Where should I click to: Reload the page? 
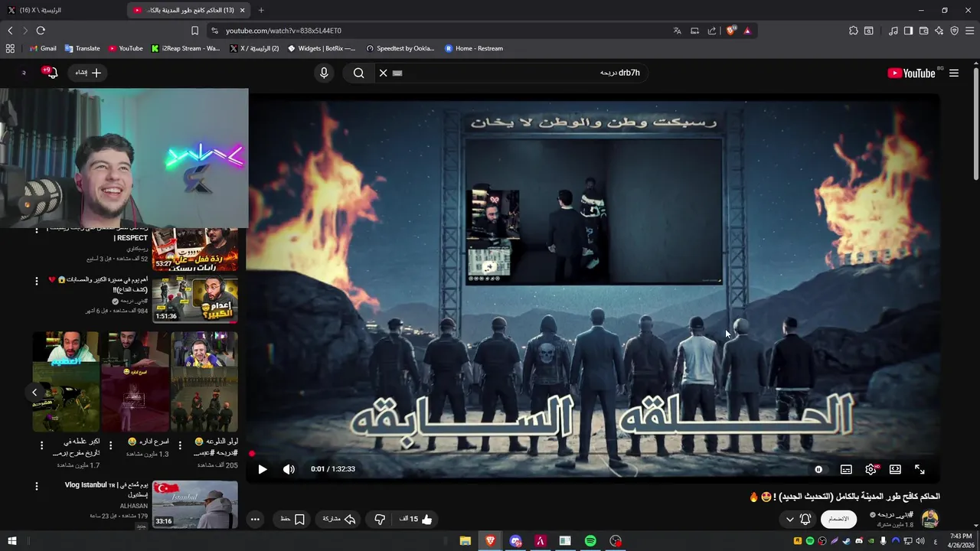tap(41, 31)
